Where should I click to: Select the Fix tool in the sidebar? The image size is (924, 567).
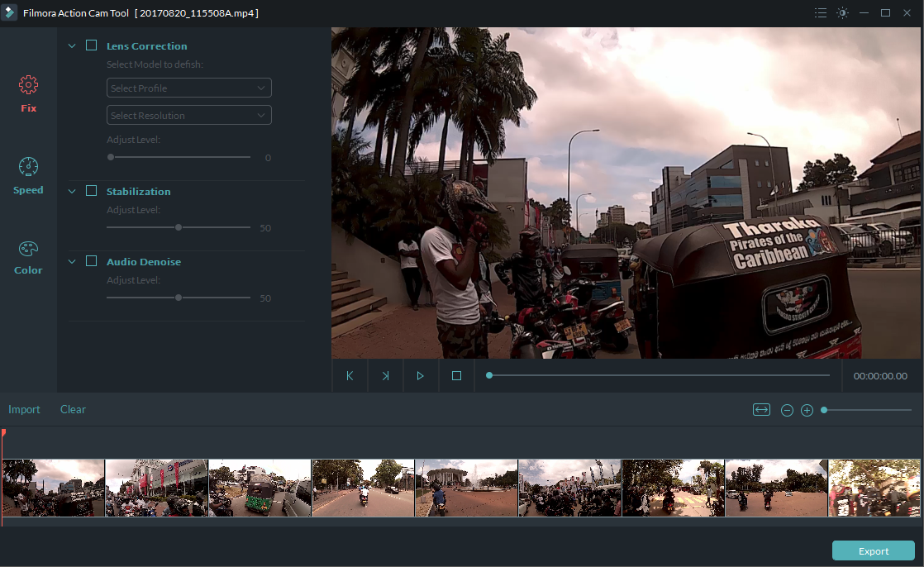[28, 92]
